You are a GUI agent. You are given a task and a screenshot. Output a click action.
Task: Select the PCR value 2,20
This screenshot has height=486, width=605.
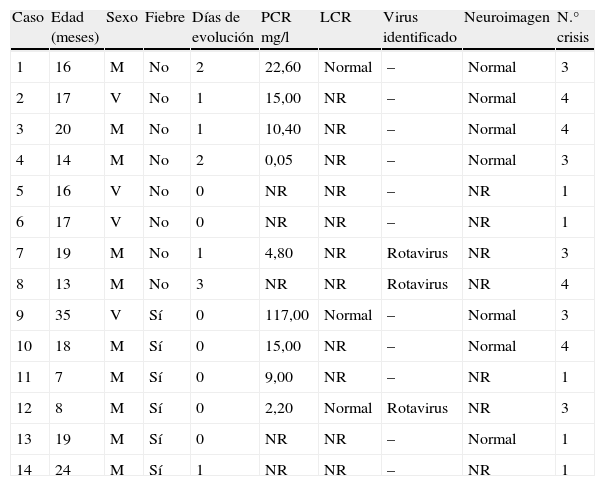278,408
